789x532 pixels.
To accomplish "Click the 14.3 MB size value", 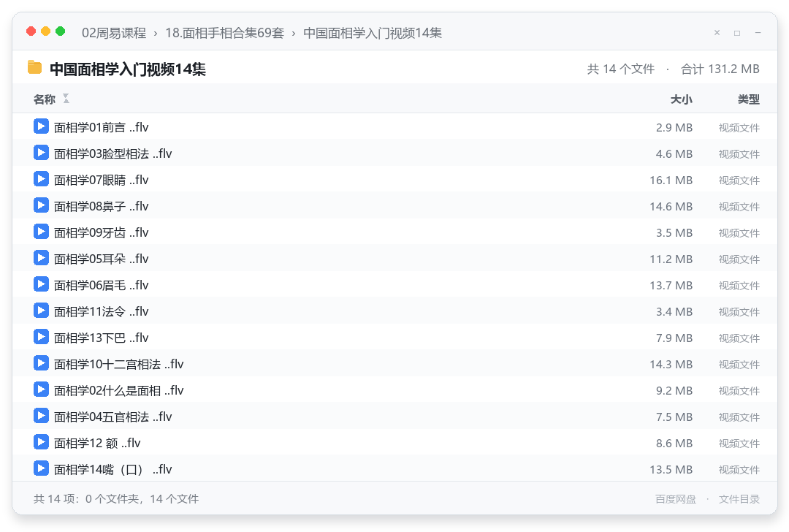I will coord(671,365).
